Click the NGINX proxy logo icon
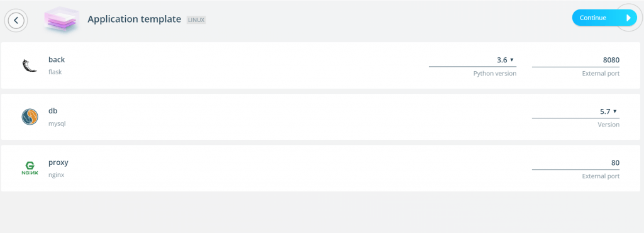This screenshot has height=233, width=644. 30,168
